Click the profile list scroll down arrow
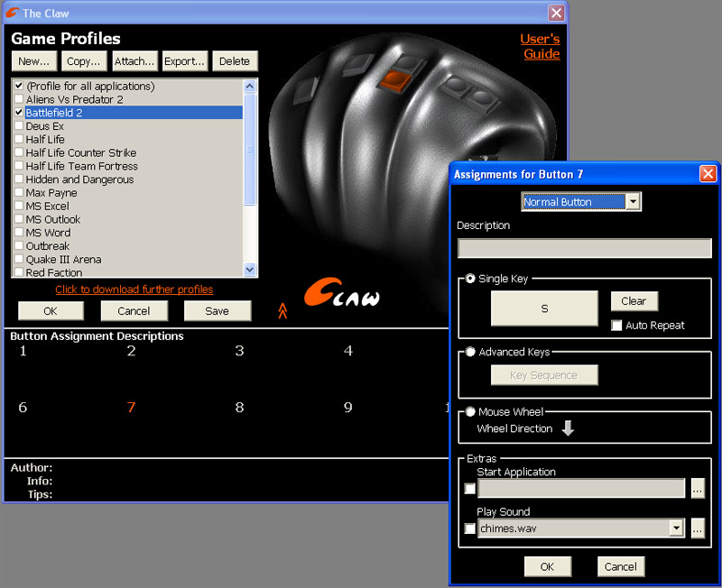This screenshot has height=588, width=722. click(x=250, y=270)
